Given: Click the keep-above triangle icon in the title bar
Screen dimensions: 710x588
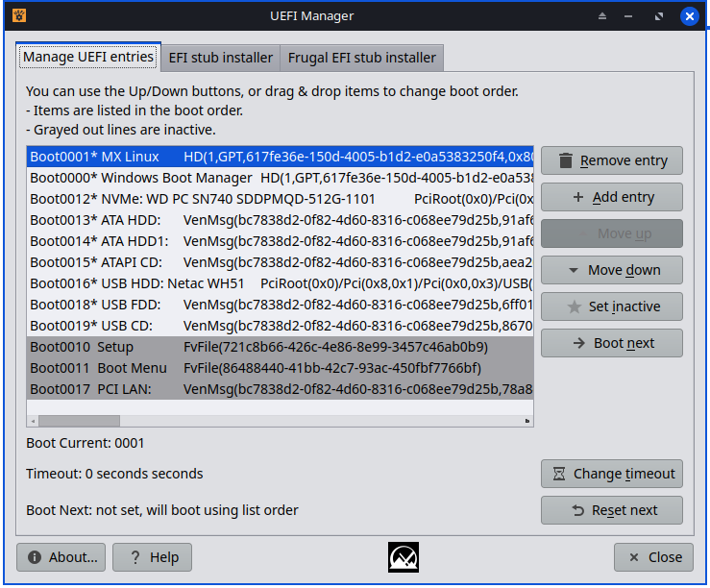Looking at the screenshot, I should [601, 15].
